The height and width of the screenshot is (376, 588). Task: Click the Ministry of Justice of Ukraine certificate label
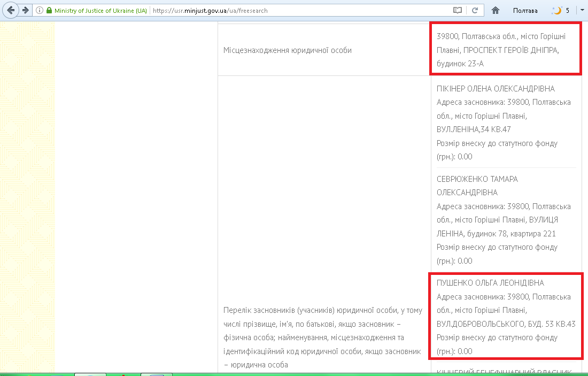100,11
